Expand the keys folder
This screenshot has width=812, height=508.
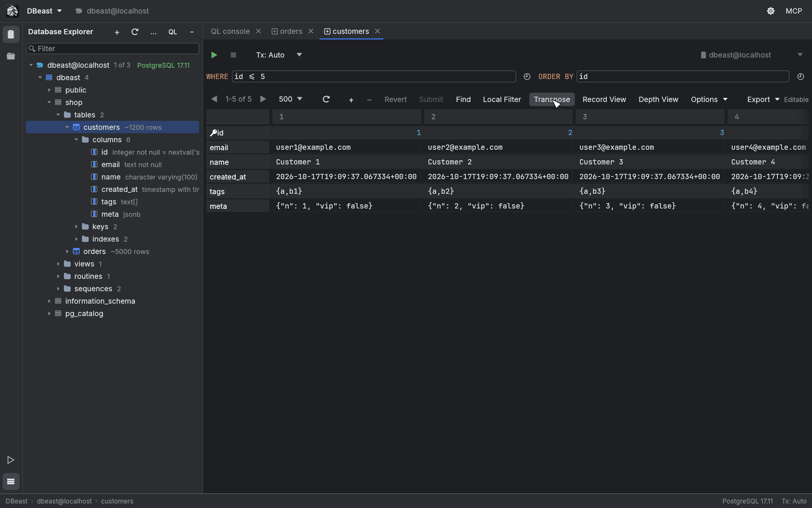(x=76, y=227)
